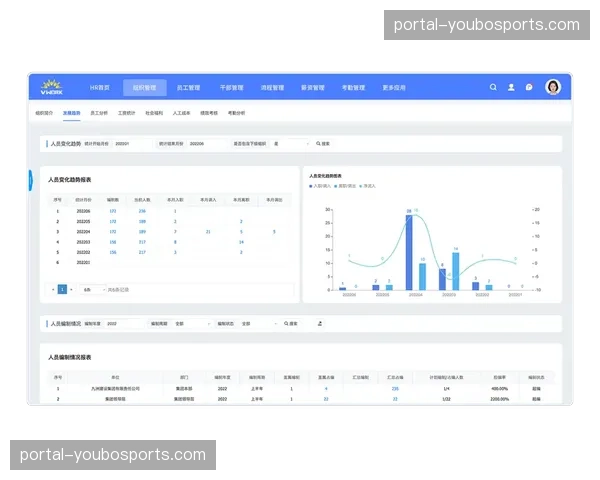Viewport: 600px width, 480px height.
Task: Expand the collapsed left sidebar handle
Action: (x=30, y=179)
